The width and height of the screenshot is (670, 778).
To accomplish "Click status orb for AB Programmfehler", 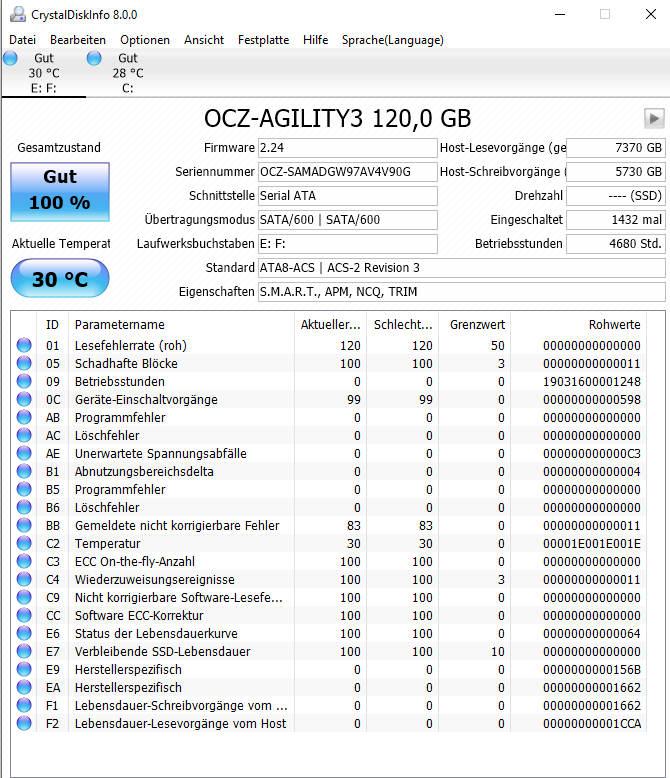I will (x=24, y=417).
